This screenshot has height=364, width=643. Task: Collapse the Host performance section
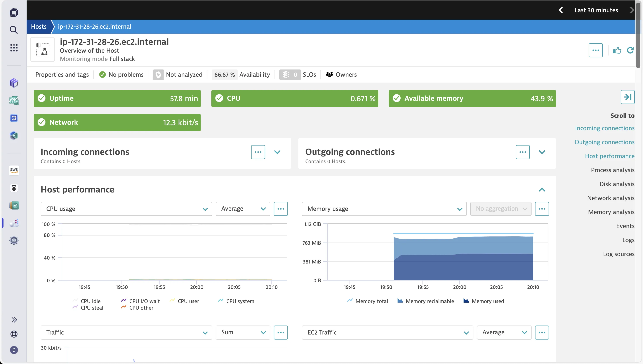click(542, 190)
